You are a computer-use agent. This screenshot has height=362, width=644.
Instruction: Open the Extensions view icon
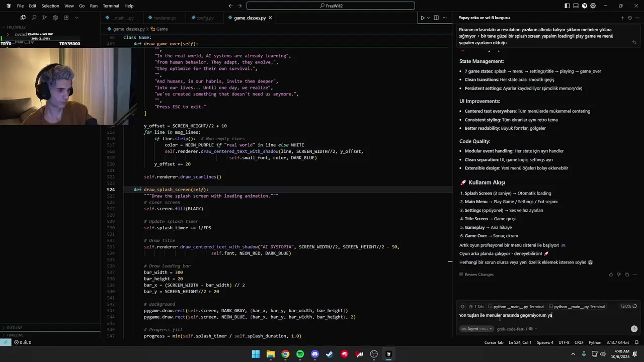(65, 18)
